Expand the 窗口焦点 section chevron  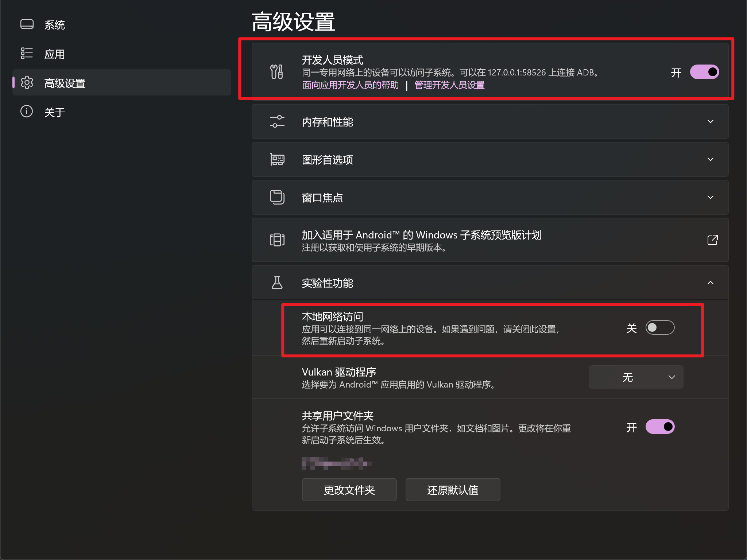coord(710,197)
